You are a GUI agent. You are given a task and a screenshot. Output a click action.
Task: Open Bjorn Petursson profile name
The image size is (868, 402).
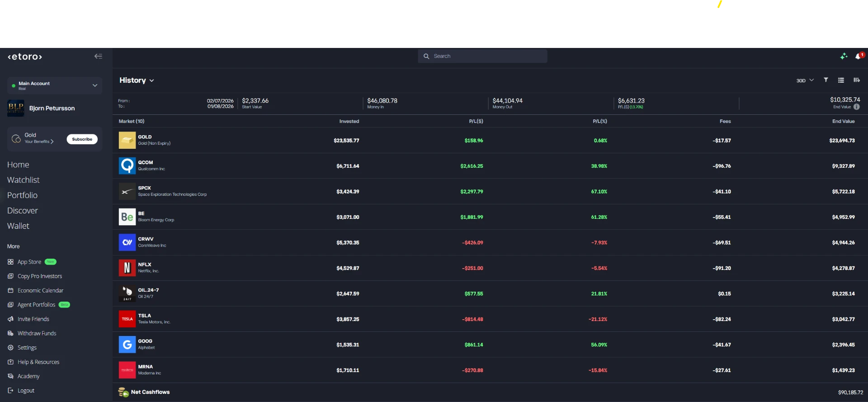click(x=52, y=109)
